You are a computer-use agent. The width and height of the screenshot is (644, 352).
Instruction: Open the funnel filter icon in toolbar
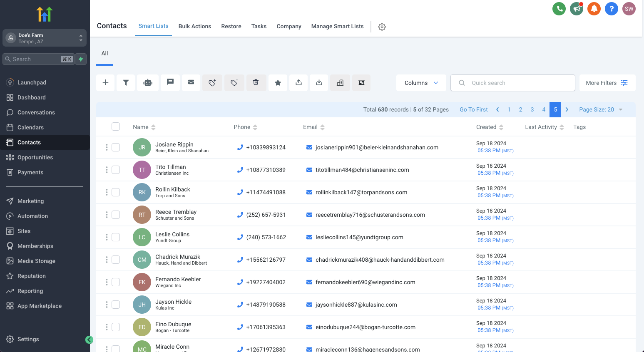pos(126,83)
